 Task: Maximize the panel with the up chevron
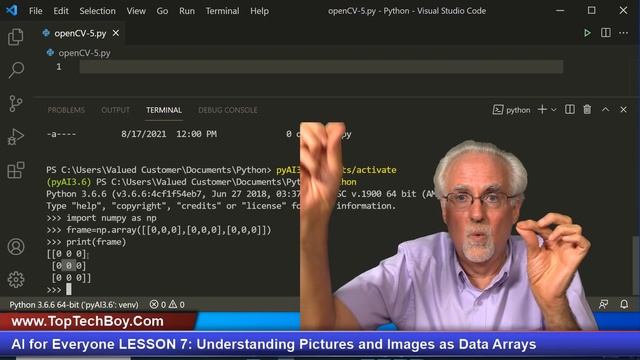605,109
